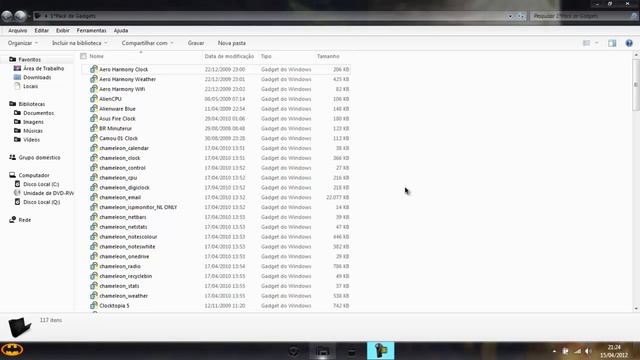640x360 pixels.
Task: Select the chameleon_recyclebin file name
Action: pyautogui.click(x=126, y=276)
